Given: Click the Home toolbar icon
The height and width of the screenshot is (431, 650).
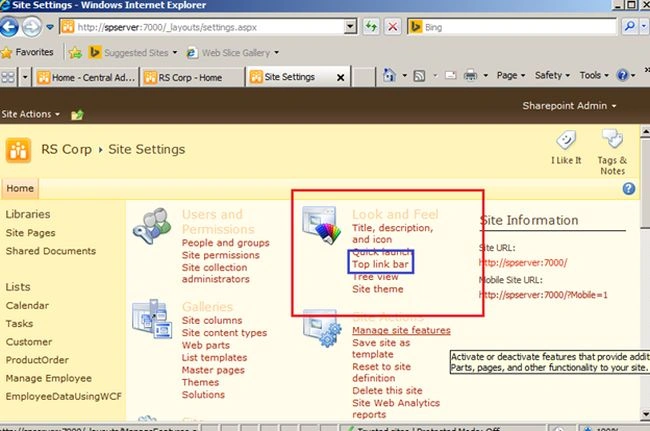Looking at the screenshot, I should pyautogui.click(x=389, y=75).
